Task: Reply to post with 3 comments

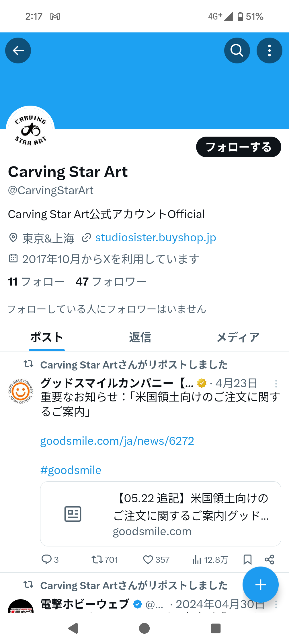Action: [x=50, y=559]
